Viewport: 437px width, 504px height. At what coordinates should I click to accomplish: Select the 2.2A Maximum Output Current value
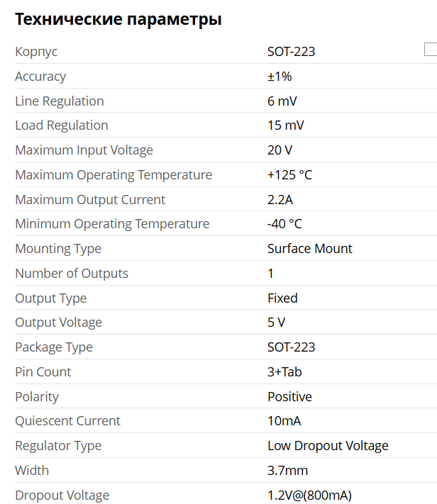[281, 200]
